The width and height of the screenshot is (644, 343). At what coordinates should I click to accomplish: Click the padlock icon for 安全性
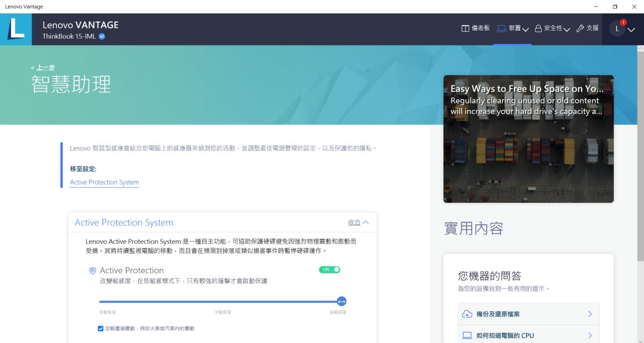click(x=538, y=28)
